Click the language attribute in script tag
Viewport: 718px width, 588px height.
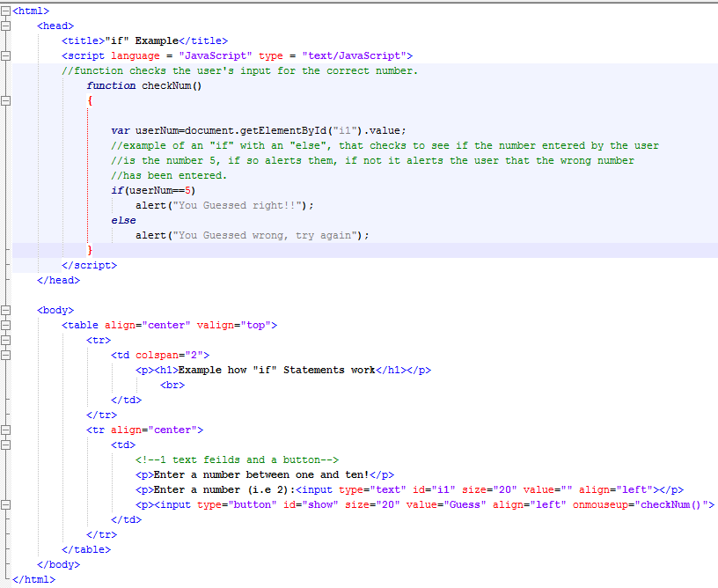click(x=136, y=55)
